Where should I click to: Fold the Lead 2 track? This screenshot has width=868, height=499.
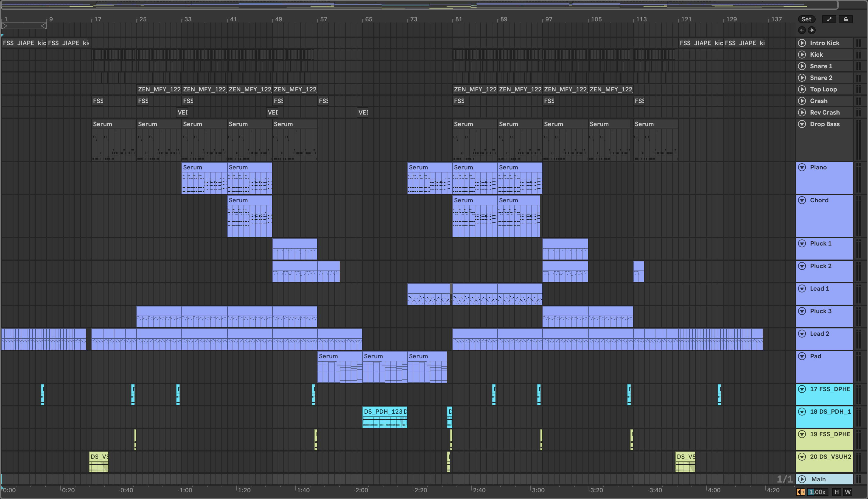[x=802, y=334]
